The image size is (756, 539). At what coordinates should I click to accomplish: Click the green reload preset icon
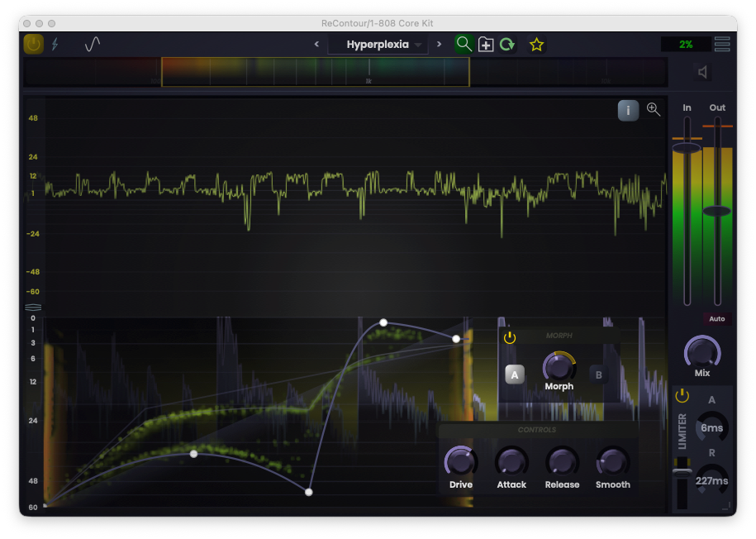pyautogui.click(x=506, y=45)
